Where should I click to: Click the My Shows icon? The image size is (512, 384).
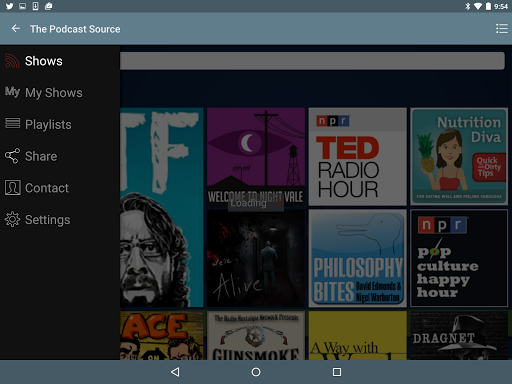click(12, 92)
